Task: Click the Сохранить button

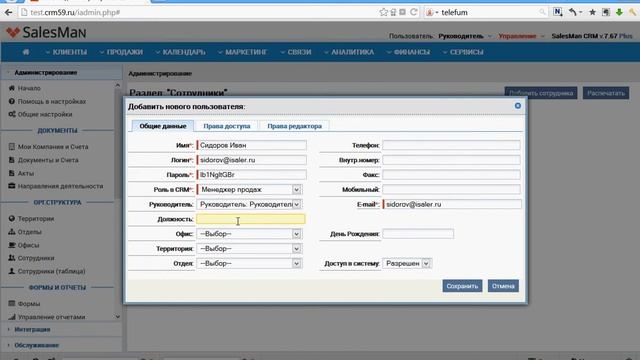Action: [x=462, y=286]
